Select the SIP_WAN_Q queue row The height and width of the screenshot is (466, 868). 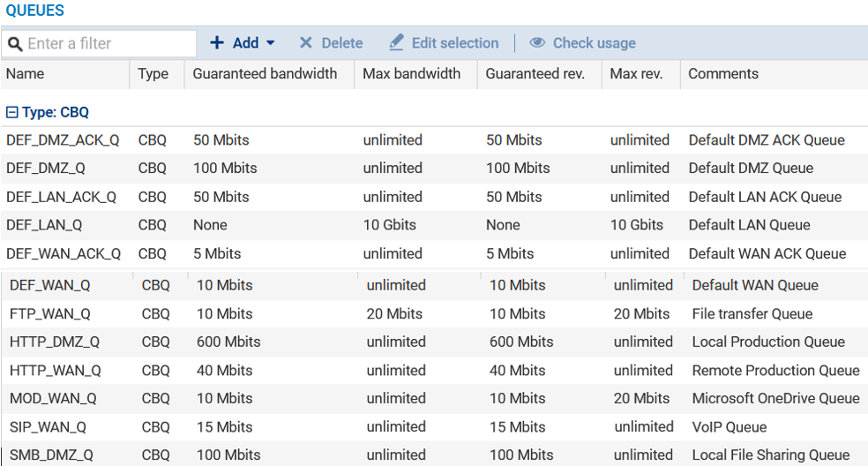(49, 427)
